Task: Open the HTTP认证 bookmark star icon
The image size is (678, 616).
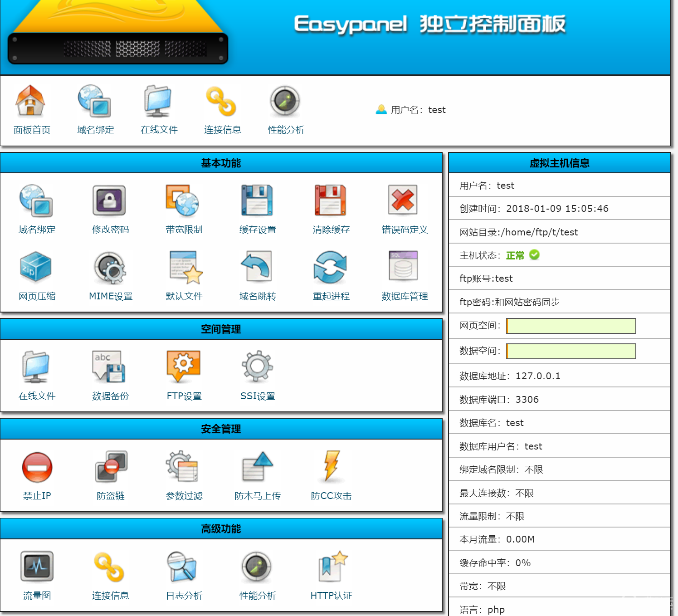Action: tap(332, 567)
